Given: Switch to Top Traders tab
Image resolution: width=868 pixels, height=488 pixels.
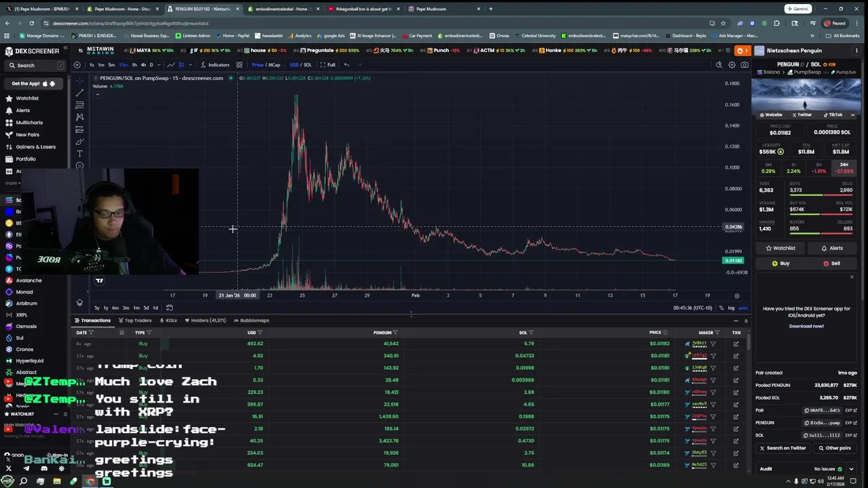Looking at the screenshot, I should (135, 321).
